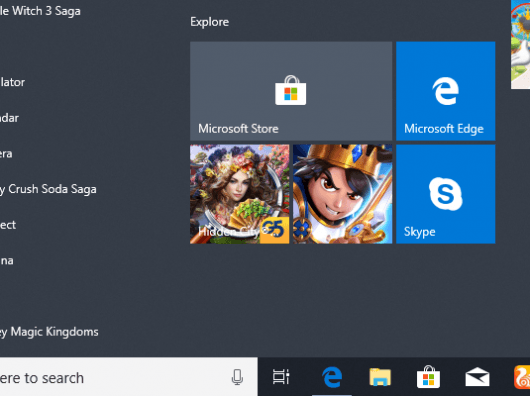Open Camera in the app list
This screenshot has width=530, height=396.
tap(6, 154)
